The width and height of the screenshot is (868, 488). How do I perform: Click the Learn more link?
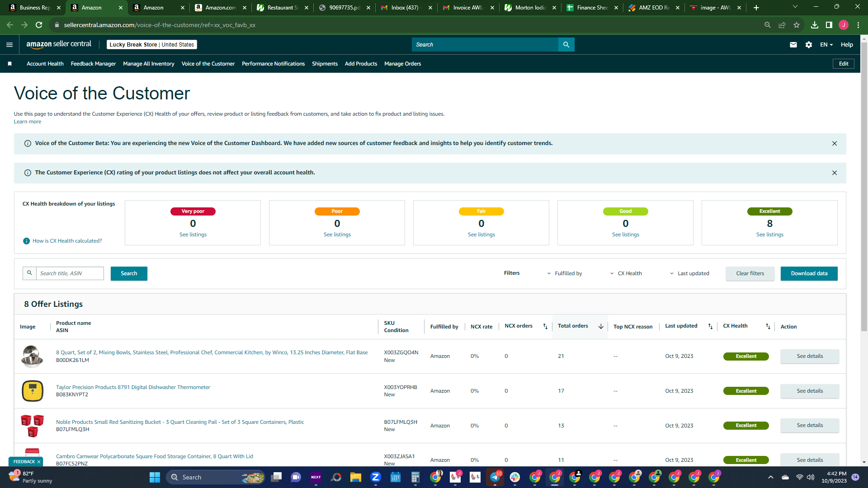pos(28,122)
